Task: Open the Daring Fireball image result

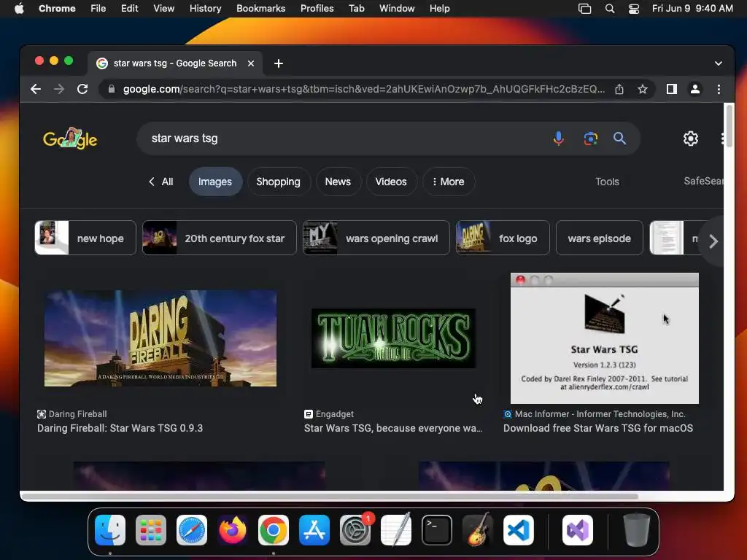Action: [x=160, y=338]
